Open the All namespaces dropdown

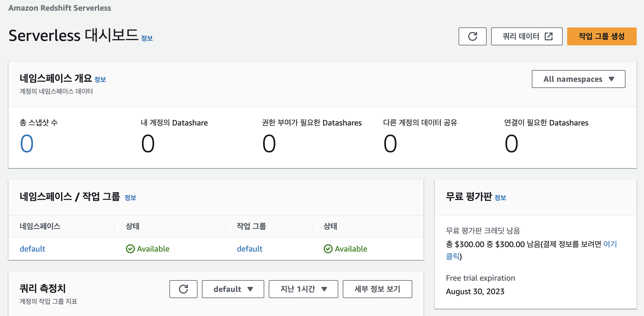[x=578, y=79]
